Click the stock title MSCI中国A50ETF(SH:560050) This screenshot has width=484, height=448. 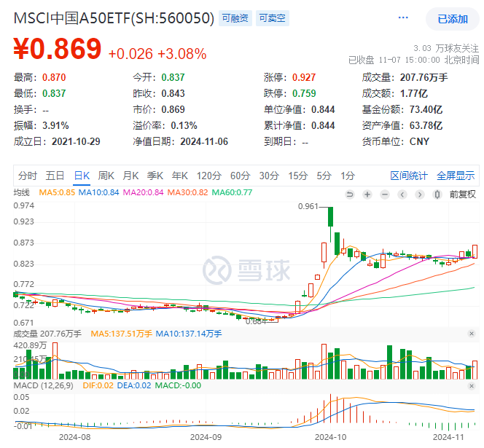[114, 18]
